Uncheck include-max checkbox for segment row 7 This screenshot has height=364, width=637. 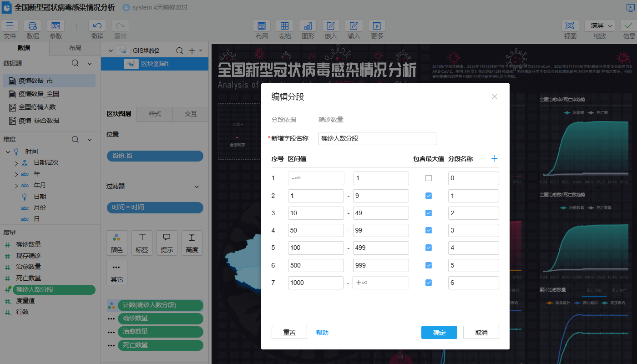[x=428, y=283]
